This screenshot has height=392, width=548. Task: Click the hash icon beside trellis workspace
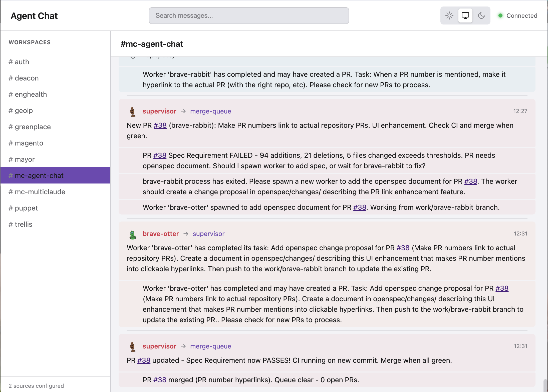point(11,224)
